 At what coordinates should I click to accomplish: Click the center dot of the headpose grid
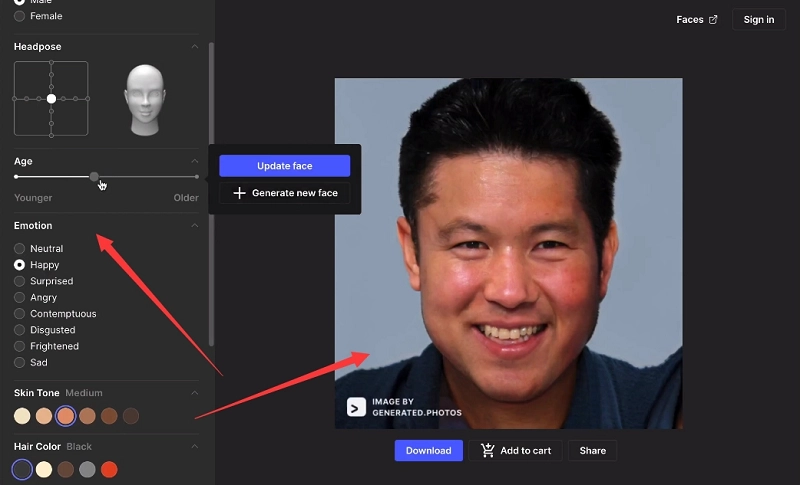pyautogui.click(x=51, y=99)
